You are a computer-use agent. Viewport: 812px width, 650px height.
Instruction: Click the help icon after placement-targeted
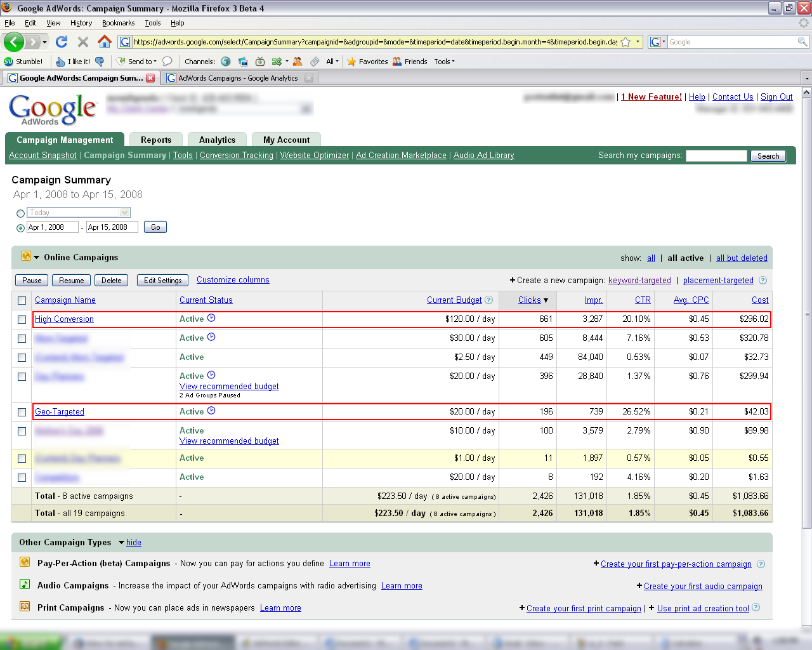point(763,280)
